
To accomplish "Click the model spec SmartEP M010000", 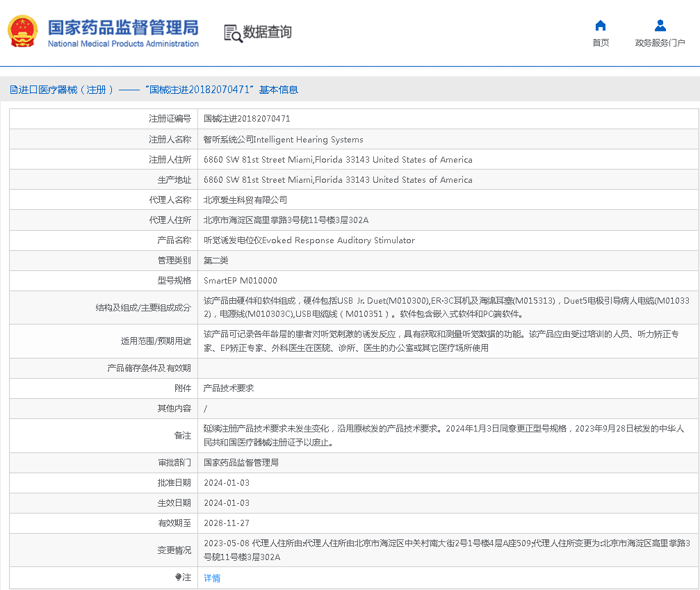I will (x=240, y=281).
